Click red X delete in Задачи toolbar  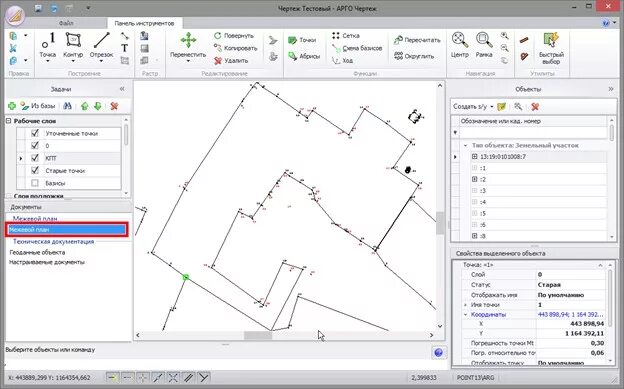[x=115, y=106]
